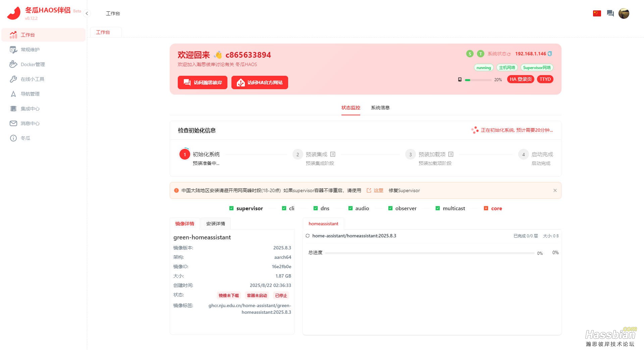Click the China flag language icon

point(597,13)
